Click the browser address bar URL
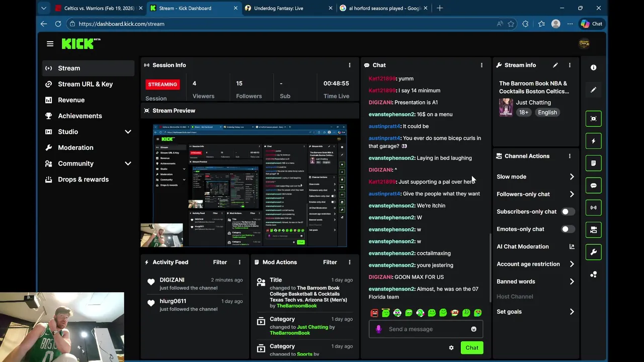This screenshot has width=644, height=362. tap(121, 24)
